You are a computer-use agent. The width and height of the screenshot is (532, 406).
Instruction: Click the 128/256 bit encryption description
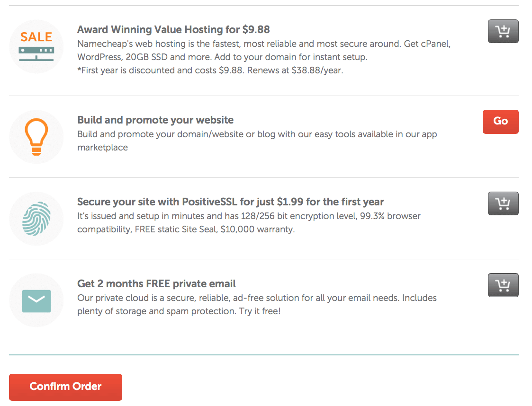point(249,223)
